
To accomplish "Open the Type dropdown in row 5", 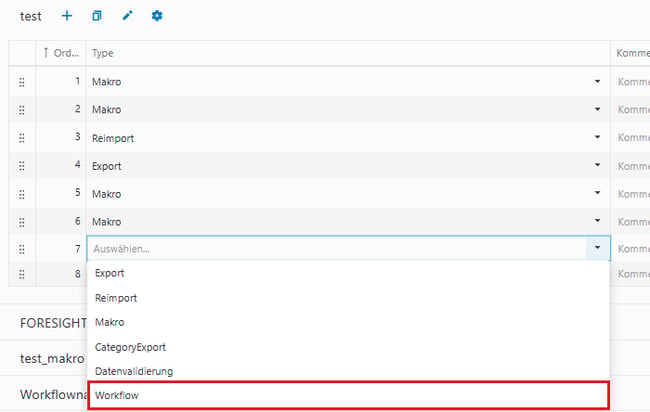I will point(597,193).
